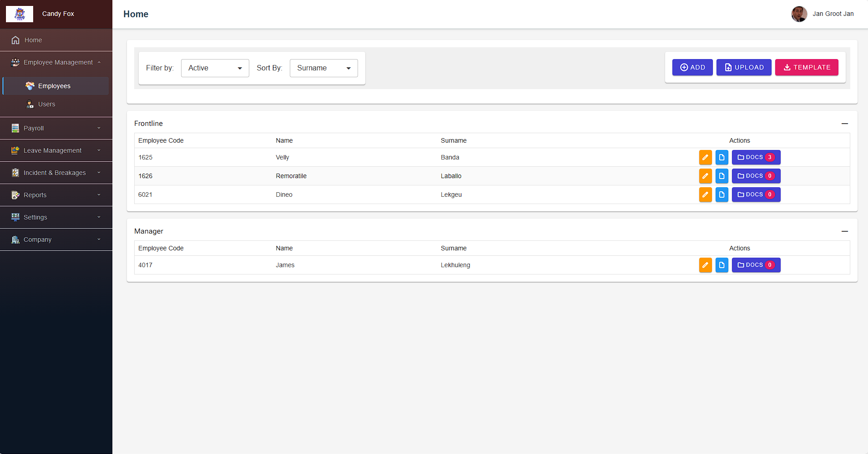Open Reports using its sidebar icon
The height and width of the screenshot is (454, 868).
15,195
